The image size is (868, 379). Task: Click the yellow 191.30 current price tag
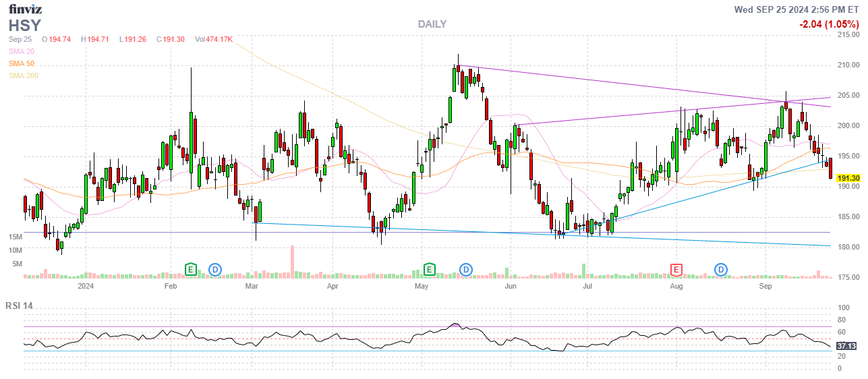click(846, 178)
